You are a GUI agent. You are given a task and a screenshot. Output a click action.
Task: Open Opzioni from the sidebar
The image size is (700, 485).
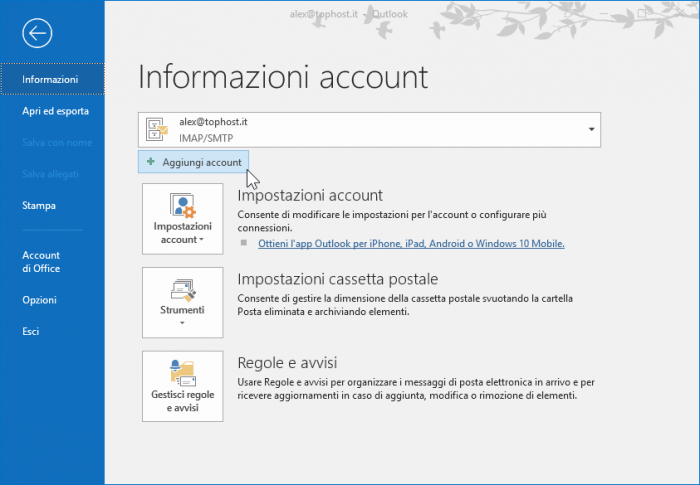[39, 300]
